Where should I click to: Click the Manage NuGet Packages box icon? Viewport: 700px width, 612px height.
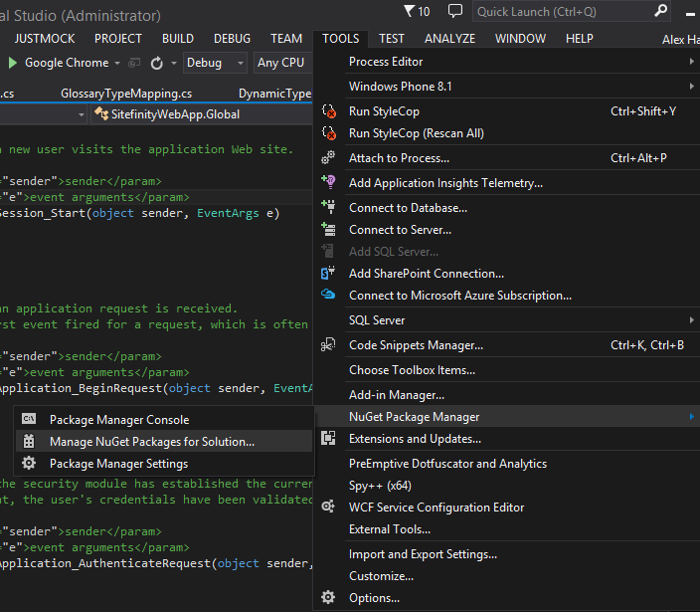tap(29, 441)
